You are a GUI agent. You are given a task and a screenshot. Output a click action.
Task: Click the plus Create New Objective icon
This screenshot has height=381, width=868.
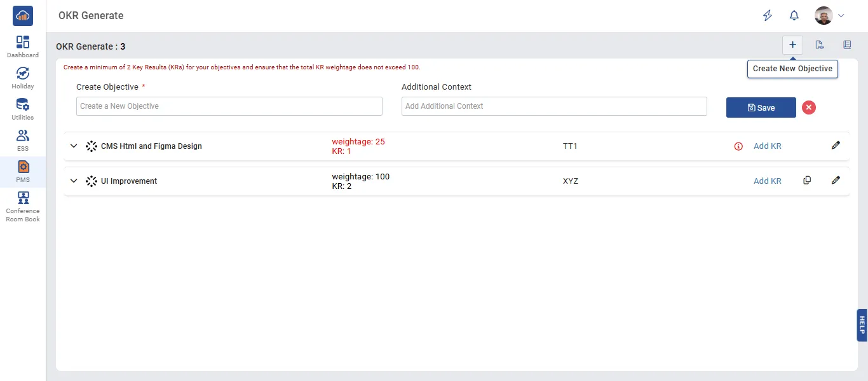tap(792, 45)
